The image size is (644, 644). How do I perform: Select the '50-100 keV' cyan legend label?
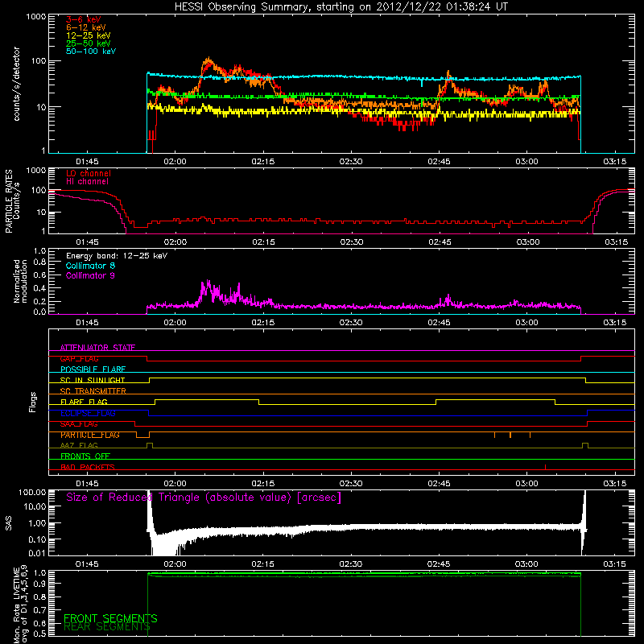[91, 52]
